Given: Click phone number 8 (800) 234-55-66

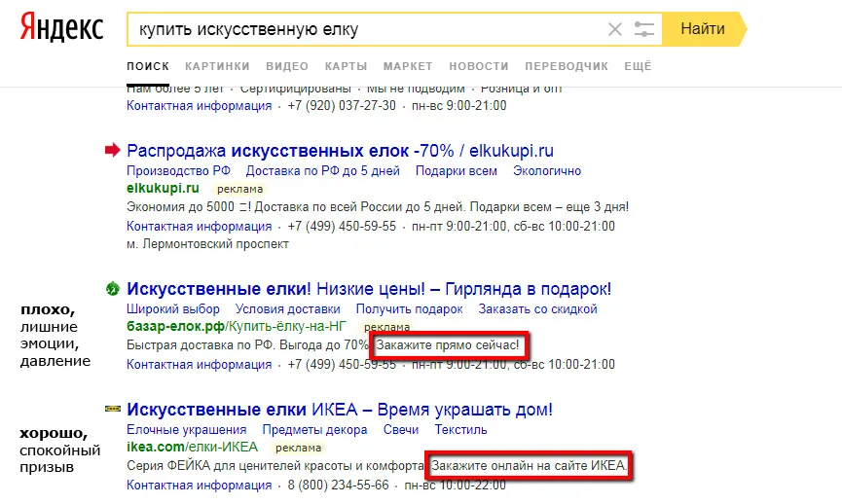Looking at the screenshot, I should [339, 486].
